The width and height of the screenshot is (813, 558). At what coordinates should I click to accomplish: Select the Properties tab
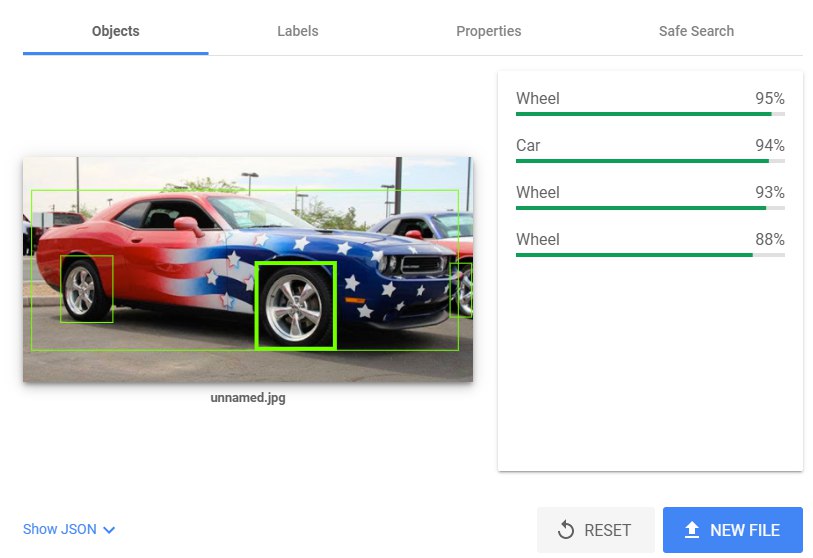click(x=488, y=31)
